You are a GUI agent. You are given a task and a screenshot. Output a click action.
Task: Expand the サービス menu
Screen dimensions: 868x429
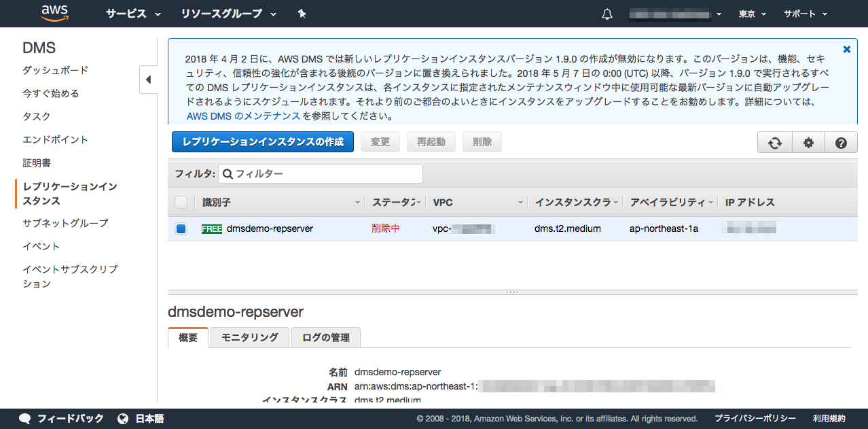pyautogui.click(x=133, y=14)
